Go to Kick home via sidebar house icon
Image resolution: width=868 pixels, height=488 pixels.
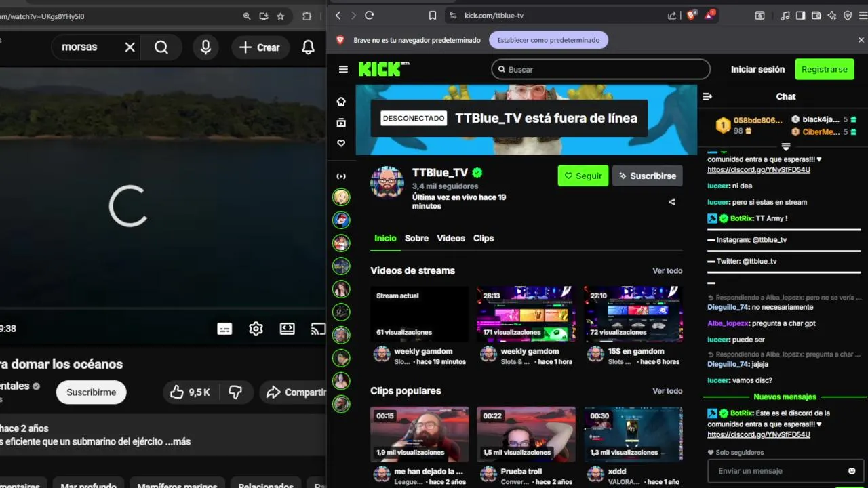point(341,101)
